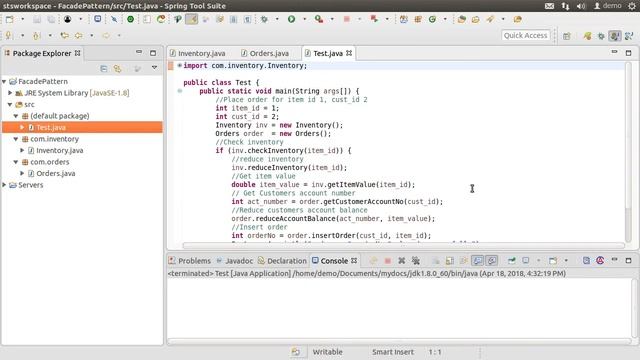
Task: Click Remove All Terminated Launches icon
Action: tap(416, 260)
